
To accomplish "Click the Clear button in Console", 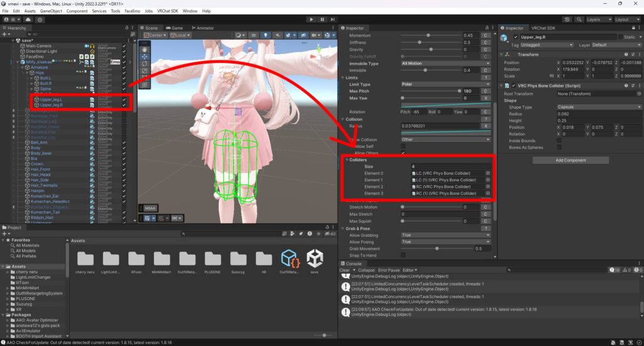I will point(344,270).
